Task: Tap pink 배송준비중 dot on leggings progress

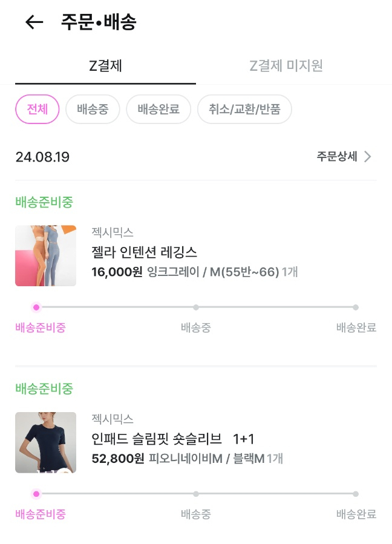Action: (36, 307)
